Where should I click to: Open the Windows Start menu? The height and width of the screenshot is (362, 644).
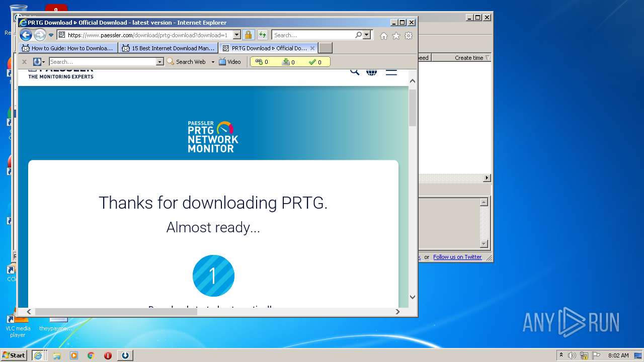click(14, 355)
